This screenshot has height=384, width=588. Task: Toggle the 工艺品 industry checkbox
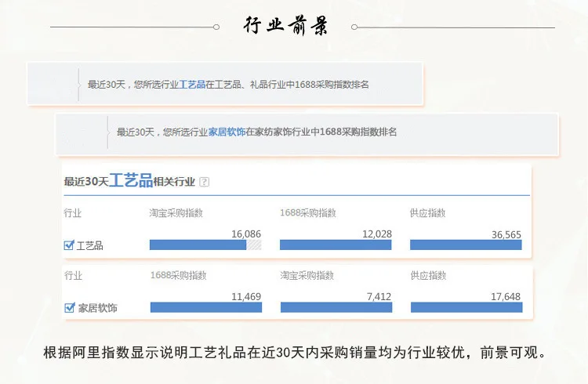(69, 245)
